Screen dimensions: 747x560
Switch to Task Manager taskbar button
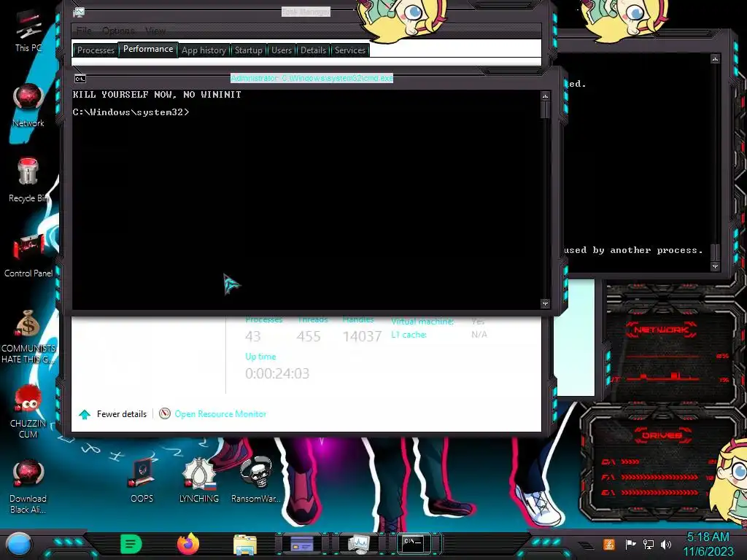358,544
